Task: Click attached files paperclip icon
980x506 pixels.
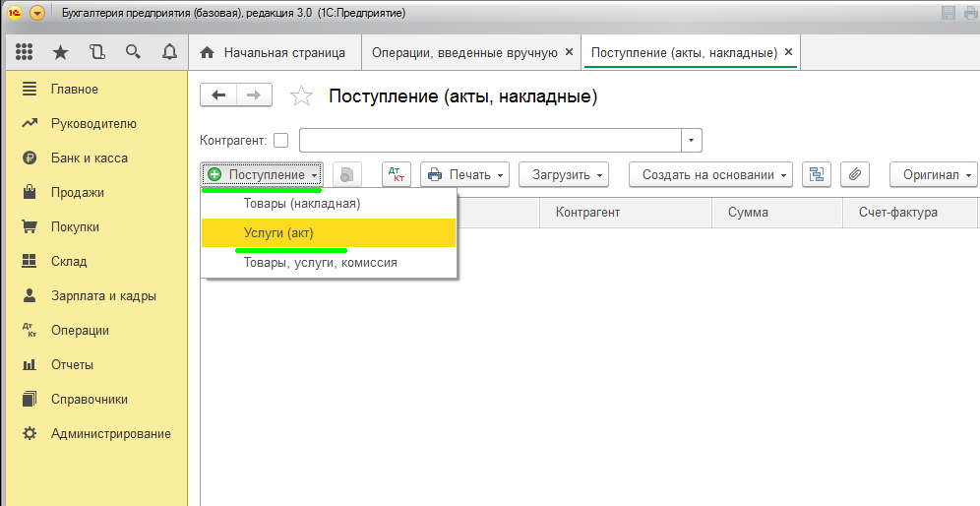Action: tap(855, 174)
